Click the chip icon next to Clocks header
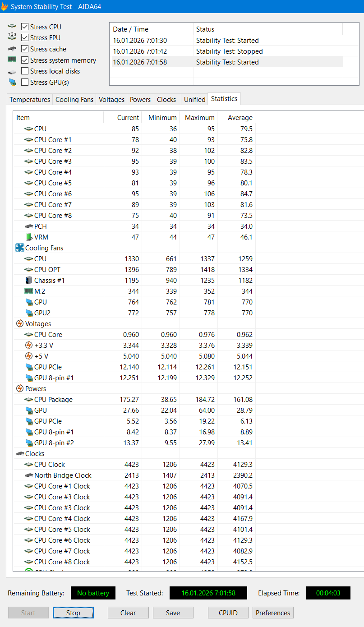364x627 pixels. [20, 454]
